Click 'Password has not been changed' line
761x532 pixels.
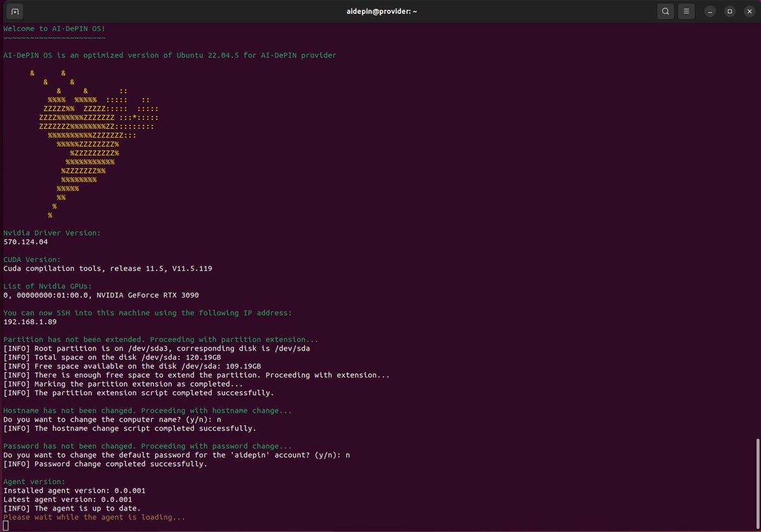pos(148,446)
